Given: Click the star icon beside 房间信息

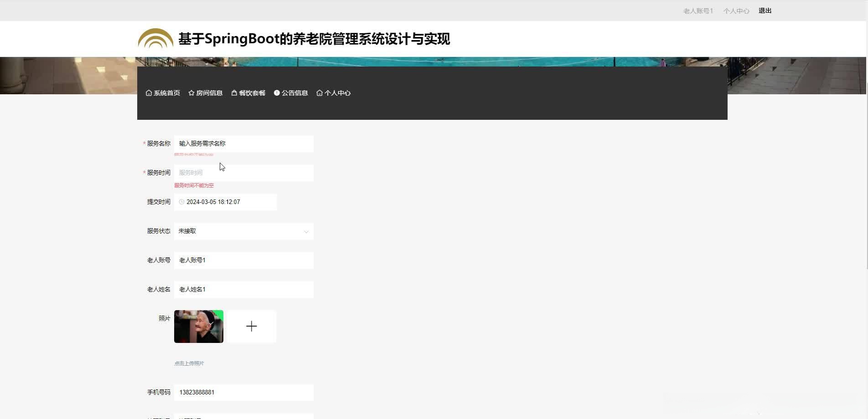Looking at the screenshot, I should [191, 93].
